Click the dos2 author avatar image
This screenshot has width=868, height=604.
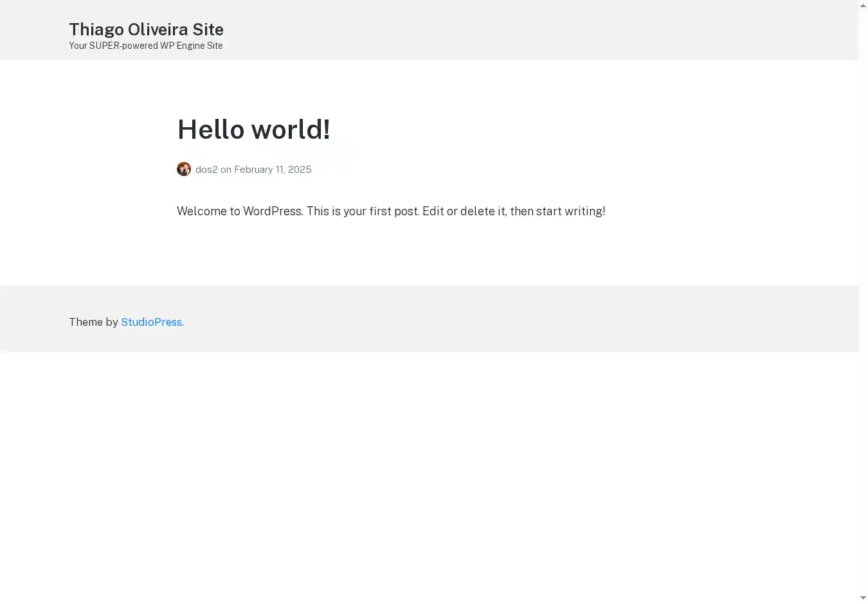pyautogui.click(x=184, y=169)
